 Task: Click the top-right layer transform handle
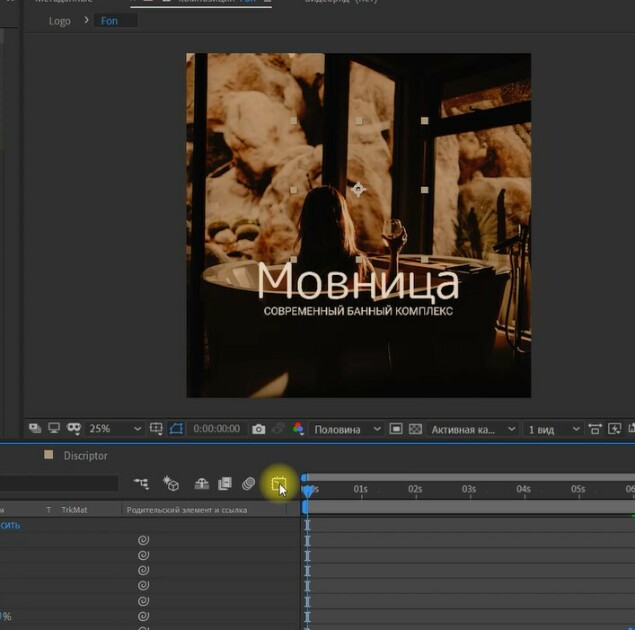tap(424, 121)
